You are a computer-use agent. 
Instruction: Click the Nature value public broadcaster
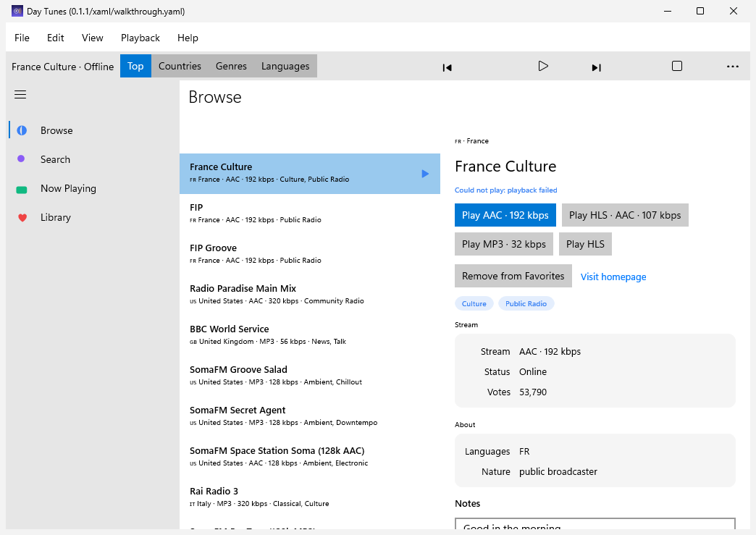click(558, 472)
